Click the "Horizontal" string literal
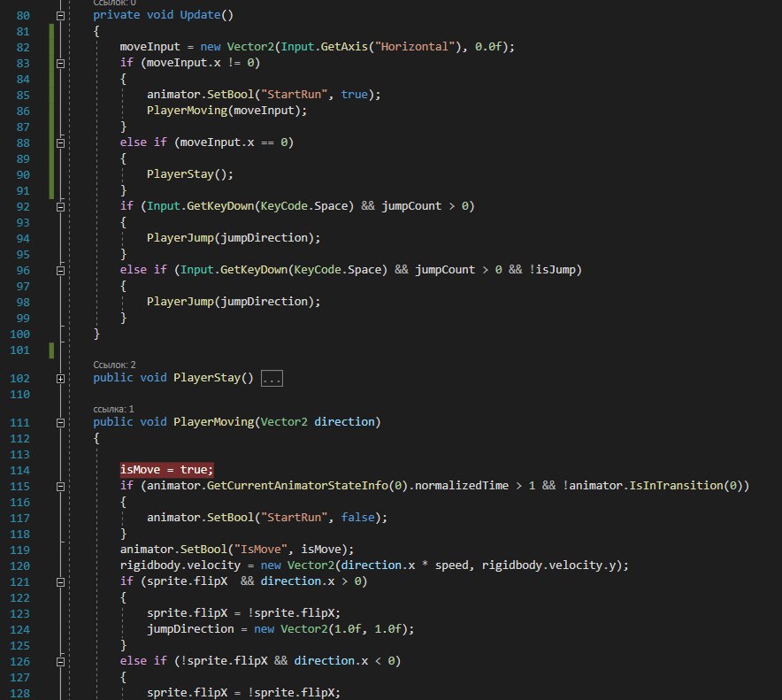Screen dimensions: 782x700 pos(415,46)
